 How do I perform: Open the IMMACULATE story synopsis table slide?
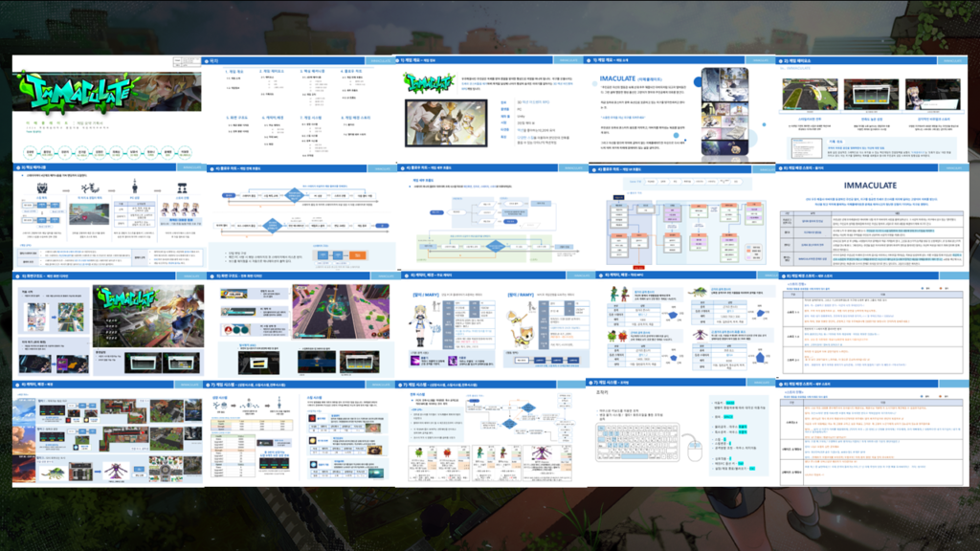[873, 217]
